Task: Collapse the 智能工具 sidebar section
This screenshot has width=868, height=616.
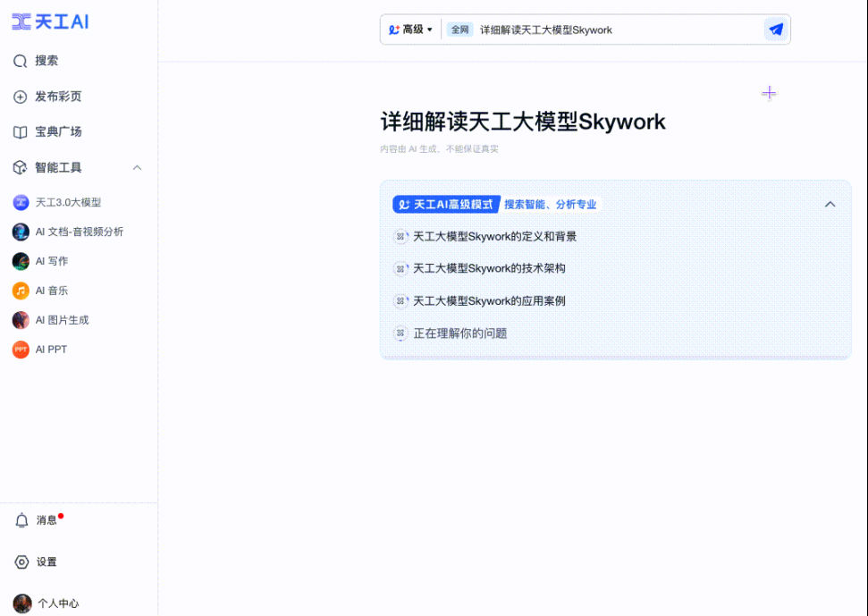Action: click(137, 168)
